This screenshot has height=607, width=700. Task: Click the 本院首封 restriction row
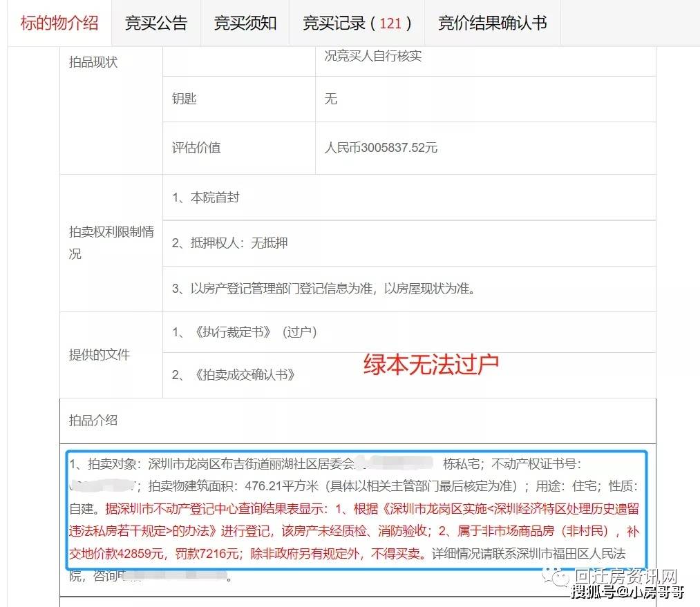coord(206,197)
